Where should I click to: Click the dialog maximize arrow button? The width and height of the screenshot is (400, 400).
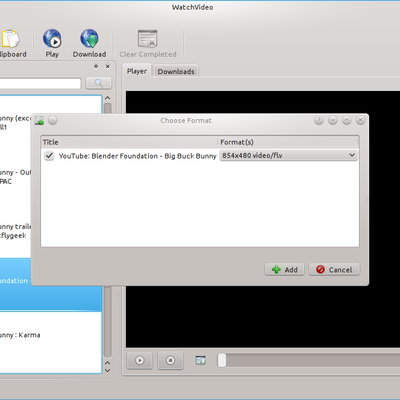(347, 120)
